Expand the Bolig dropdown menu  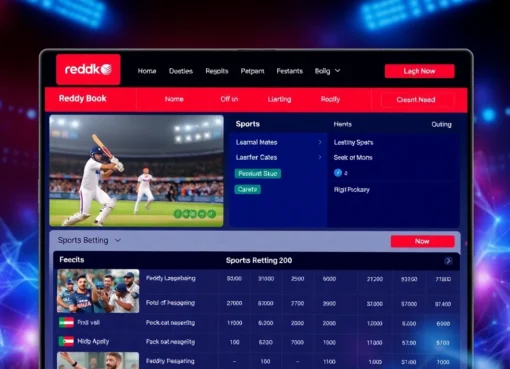pos(327,71)
